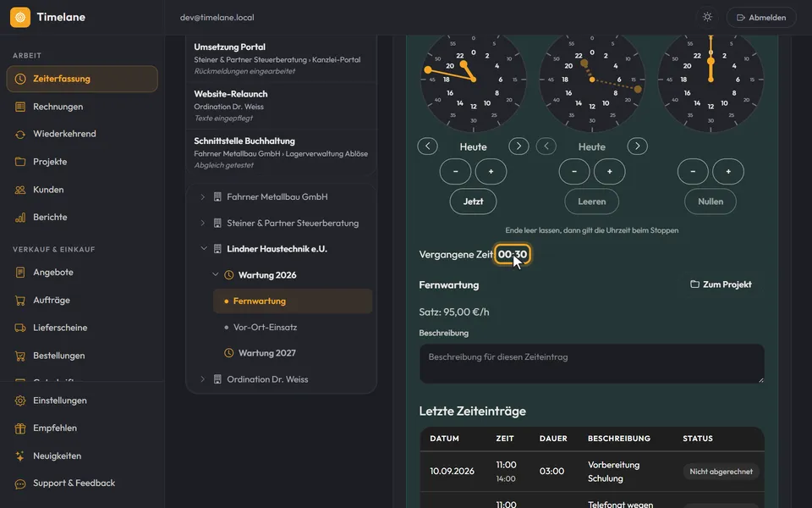Image resolution: width=812 pixels, height=508 pixels.
Task: Click the Lieferscheine truck icon
Action: (x=20, y=328)
